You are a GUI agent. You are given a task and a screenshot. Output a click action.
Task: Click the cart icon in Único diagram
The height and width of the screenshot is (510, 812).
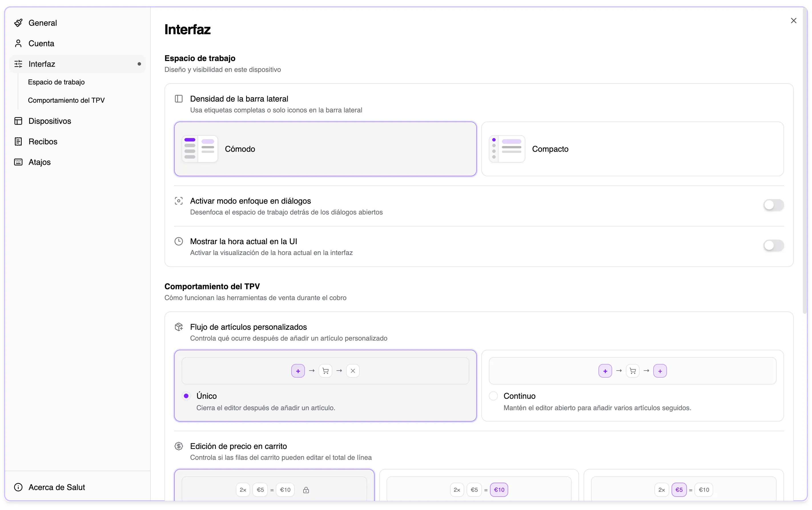click(x=325, y=371)
